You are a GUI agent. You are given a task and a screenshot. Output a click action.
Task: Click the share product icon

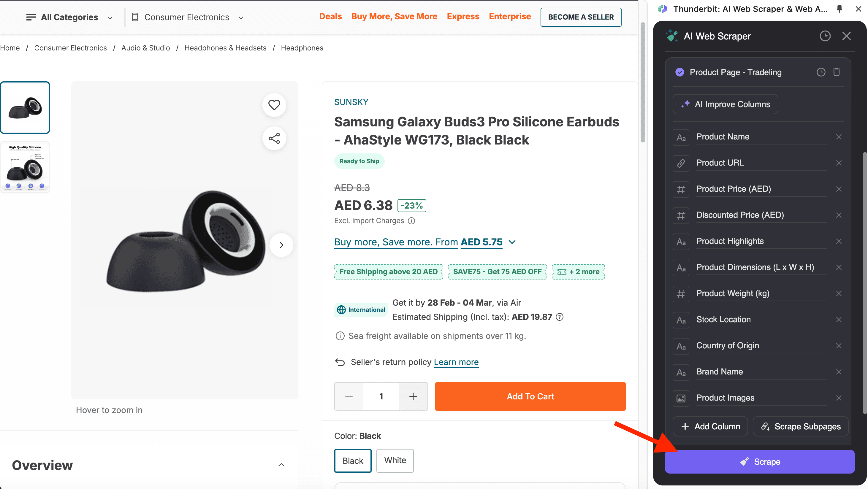274,138
